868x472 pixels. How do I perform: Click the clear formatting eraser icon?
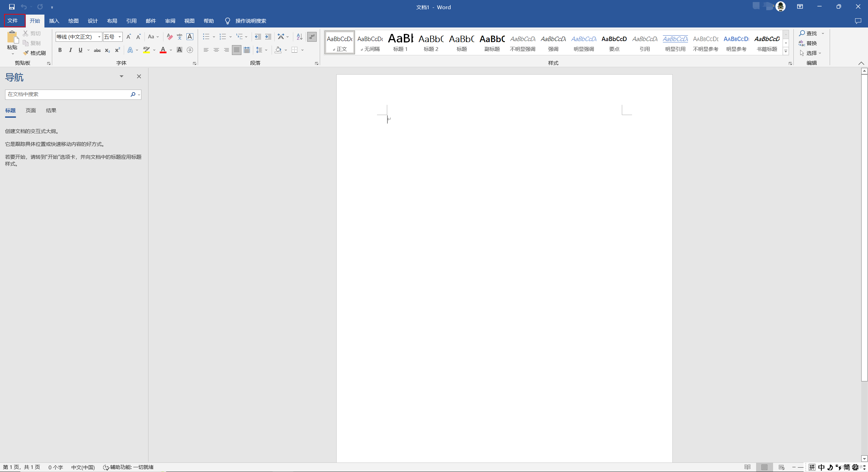[x=170, y=37]
